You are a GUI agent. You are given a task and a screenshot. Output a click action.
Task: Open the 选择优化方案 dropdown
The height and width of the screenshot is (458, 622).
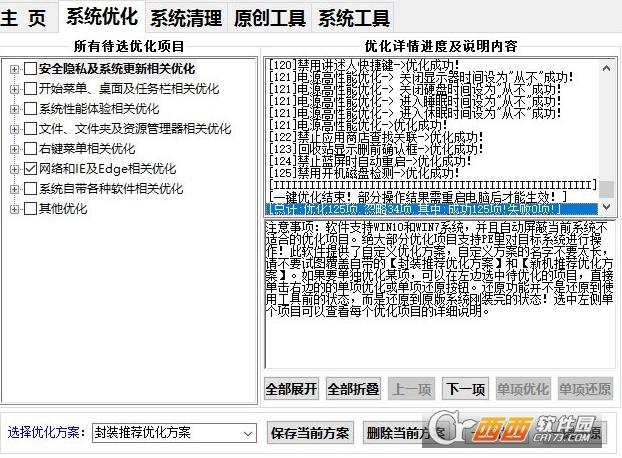174,433
